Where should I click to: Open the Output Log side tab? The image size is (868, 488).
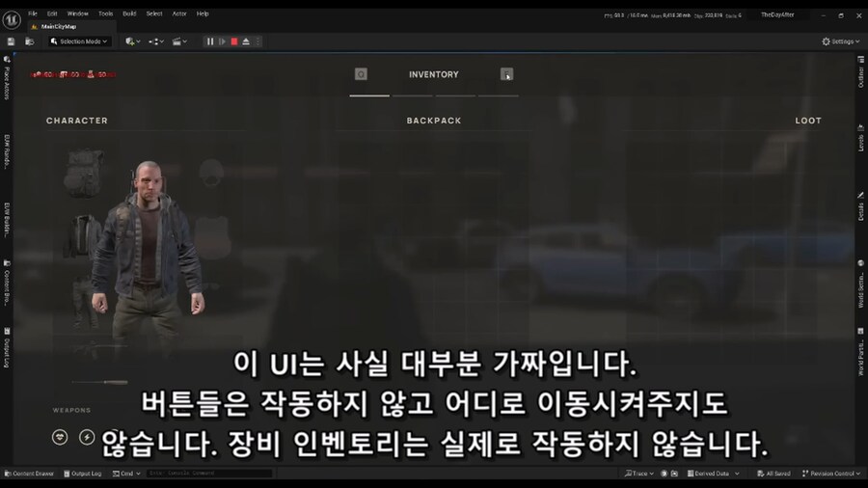pos(7,348)
